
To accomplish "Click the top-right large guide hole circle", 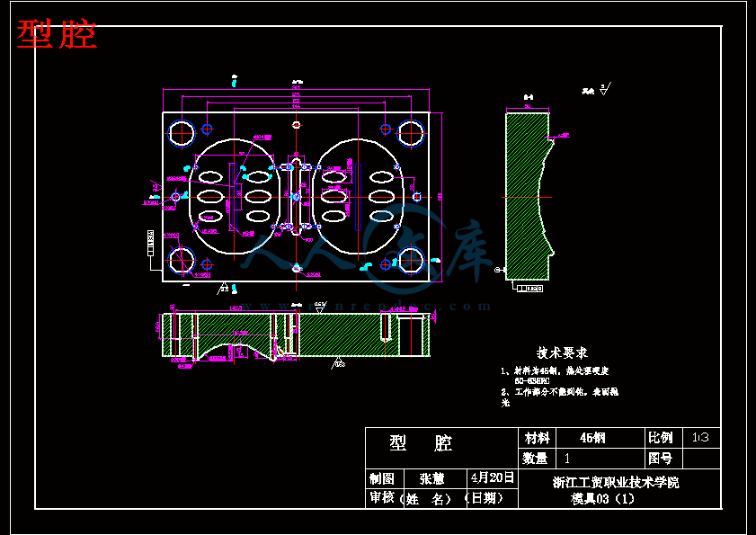I will point(411,133).
